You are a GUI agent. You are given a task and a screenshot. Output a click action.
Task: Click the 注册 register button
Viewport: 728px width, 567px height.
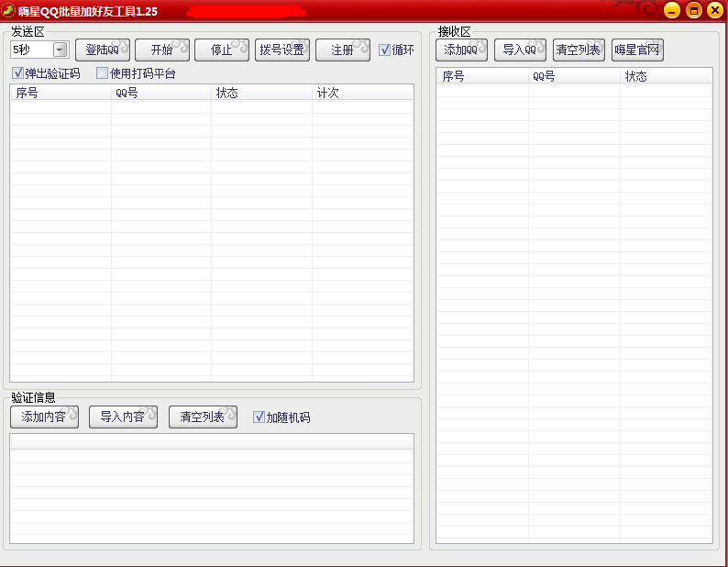click(x=343, y=50)
